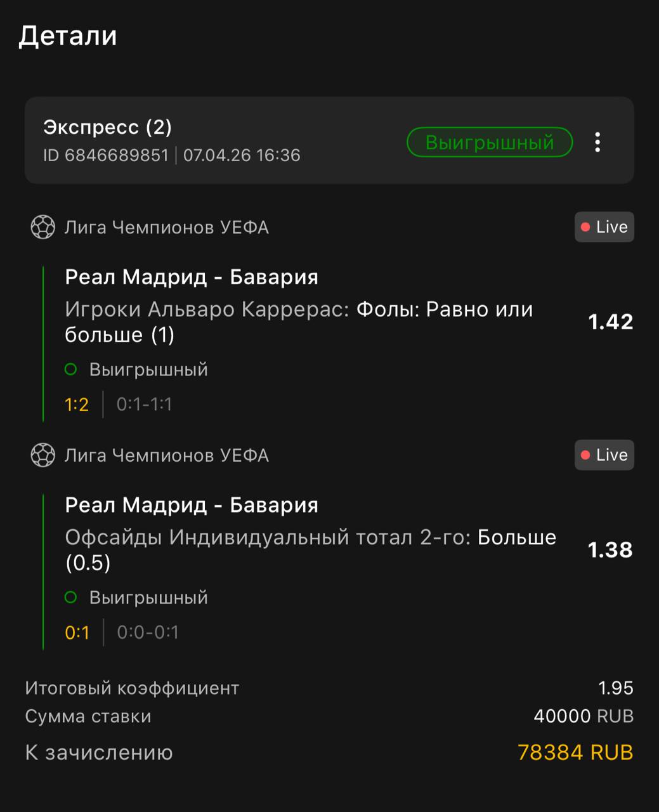Click the yellow 0:1 match score
The height and width of the screenshot is (812, 659).
point(77,632)
